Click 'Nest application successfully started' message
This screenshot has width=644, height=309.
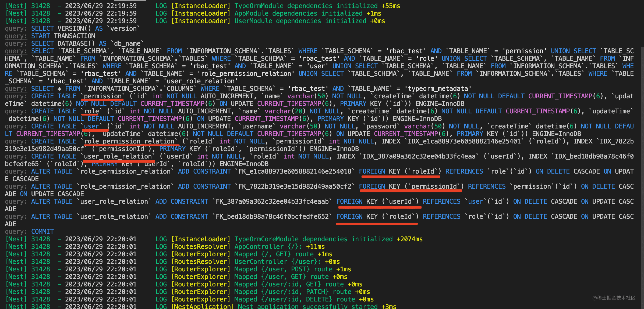tap(307, 306)
